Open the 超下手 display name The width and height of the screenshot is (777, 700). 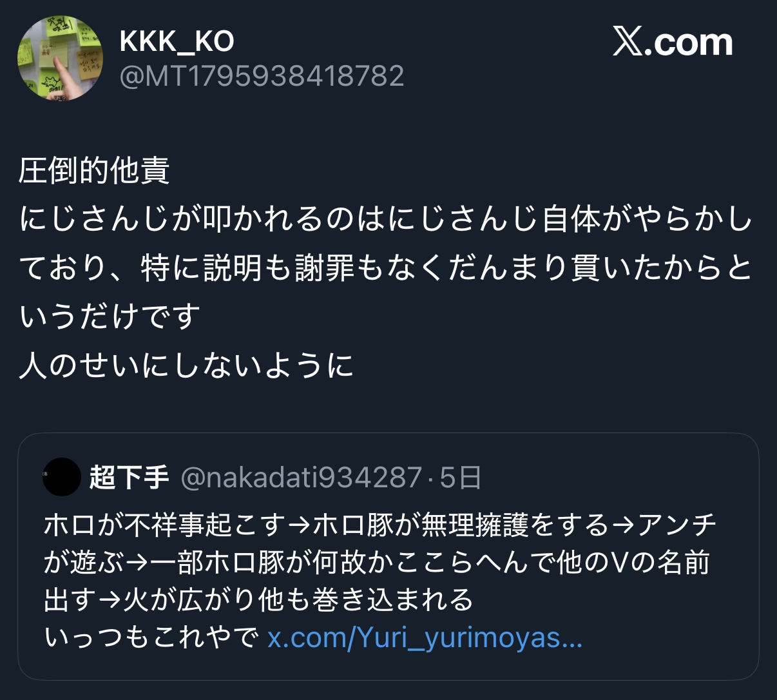point(129,478)
